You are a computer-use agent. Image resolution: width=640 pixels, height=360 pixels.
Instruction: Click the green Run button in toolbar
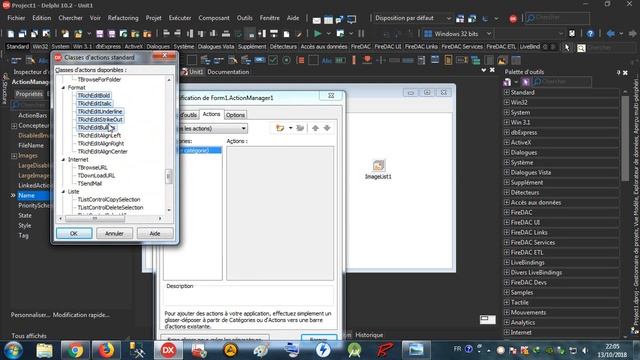318,34
